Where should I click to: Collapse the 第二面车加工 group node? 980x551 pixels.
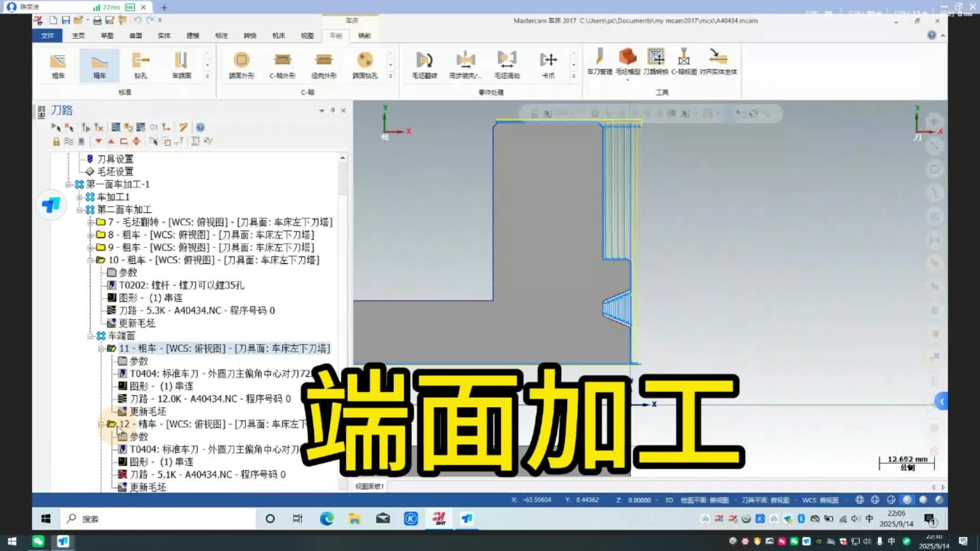[x=80, y=210]
